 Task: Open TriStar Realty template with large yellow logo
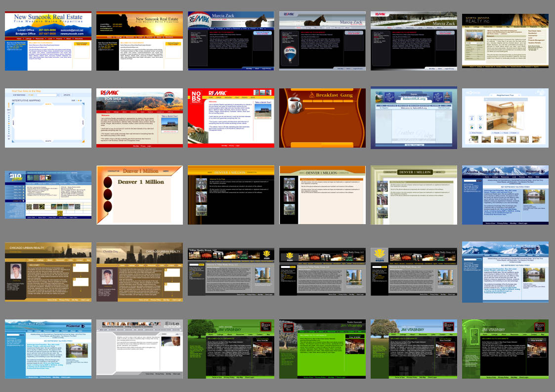414,272
